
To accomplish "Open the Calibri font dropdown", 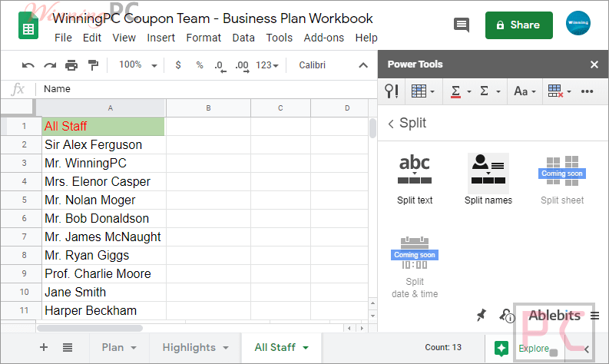I will [x=312, y=65].
